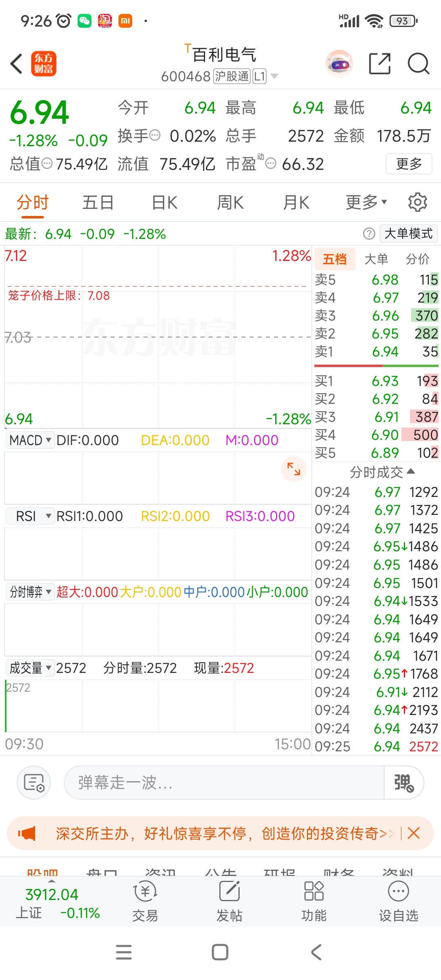
Task: Switch to the 日K tab
Action: pos(165,202)
